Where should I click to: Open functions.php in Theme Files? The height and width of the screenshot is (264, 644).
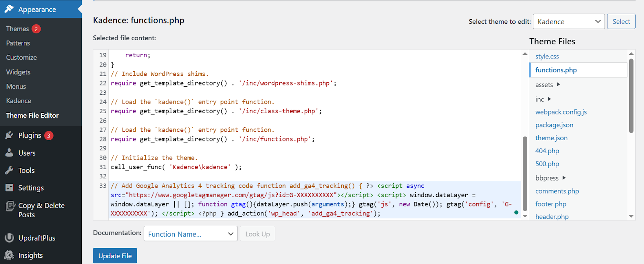tap(556, 70)
